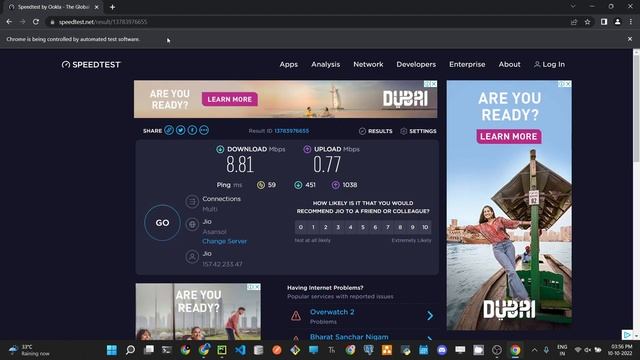
Task: Open the Chrome side panel
Action: [604, 22]
